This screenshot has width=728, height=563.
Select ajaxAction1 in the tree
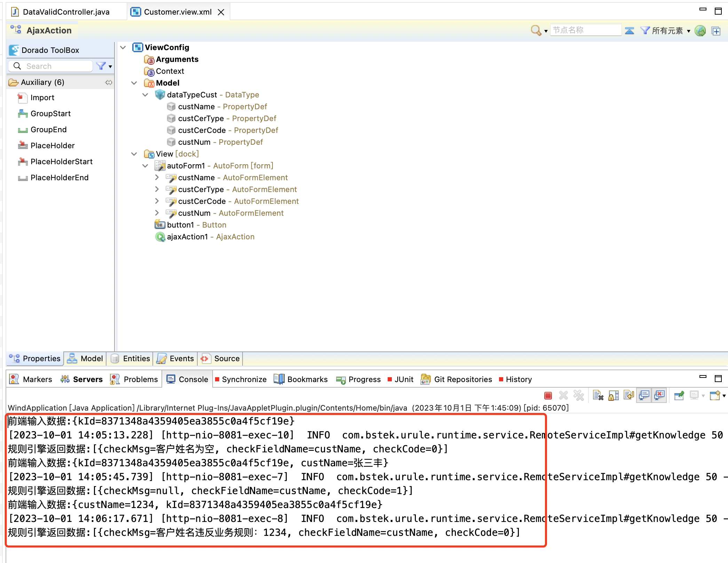click(187, 237)
